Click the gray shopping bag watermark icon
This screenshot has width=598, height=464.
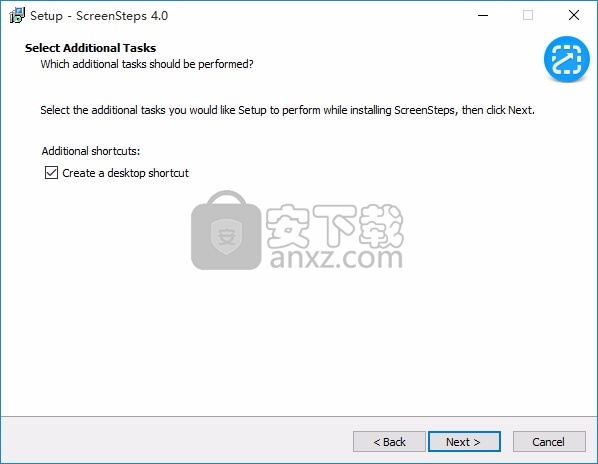[226, 230]
